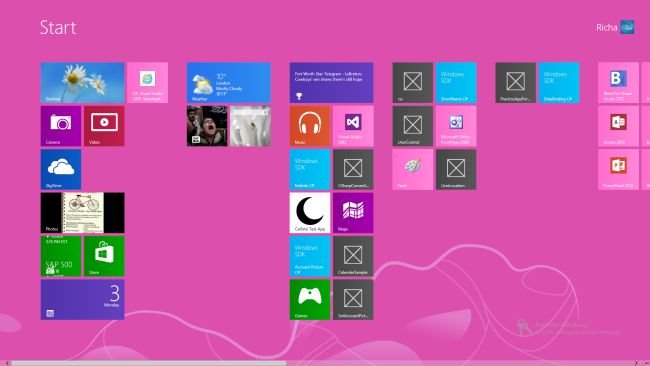
Task: Click the Richa user account picture
Action: pyautogui.click(x=628, y=27)
